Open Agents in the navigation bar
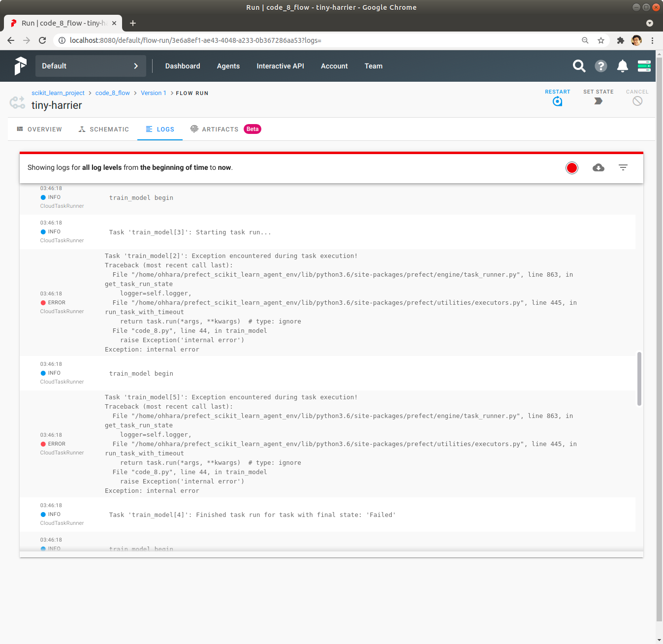This screenshot has width=663, height=644. tap(228, 66)
